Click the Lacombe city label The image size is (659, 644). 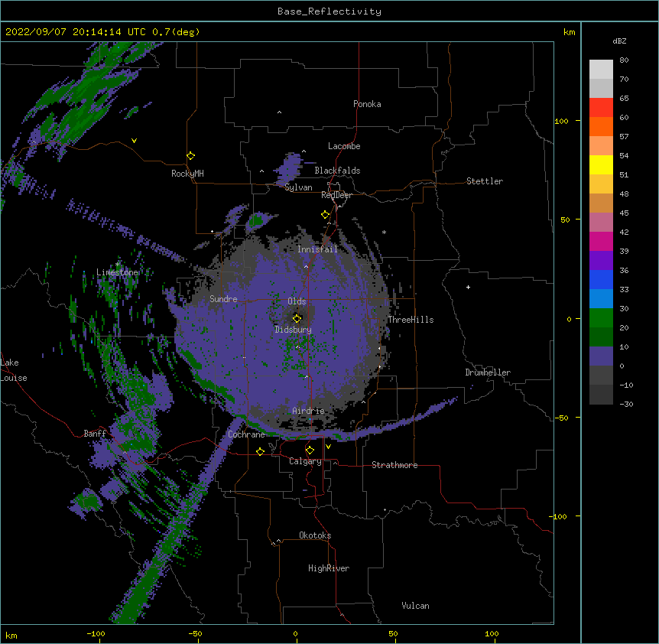tap(344, 146)
